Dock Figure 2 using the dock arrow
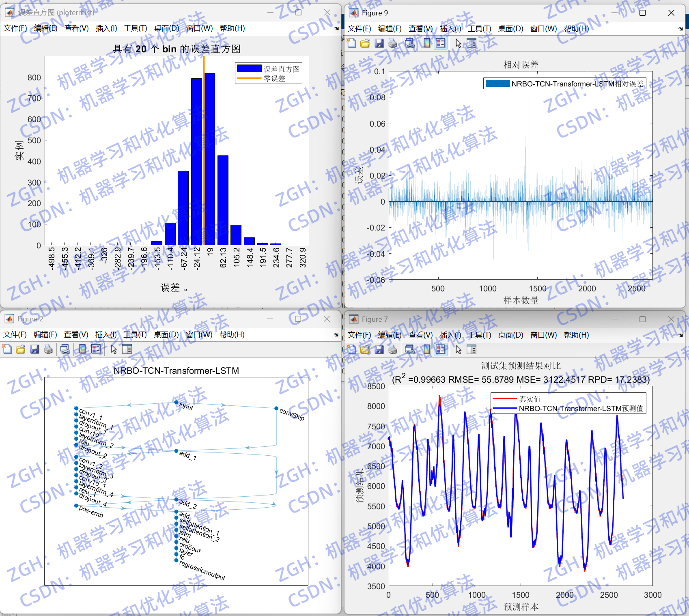 (x=336, y=335)
